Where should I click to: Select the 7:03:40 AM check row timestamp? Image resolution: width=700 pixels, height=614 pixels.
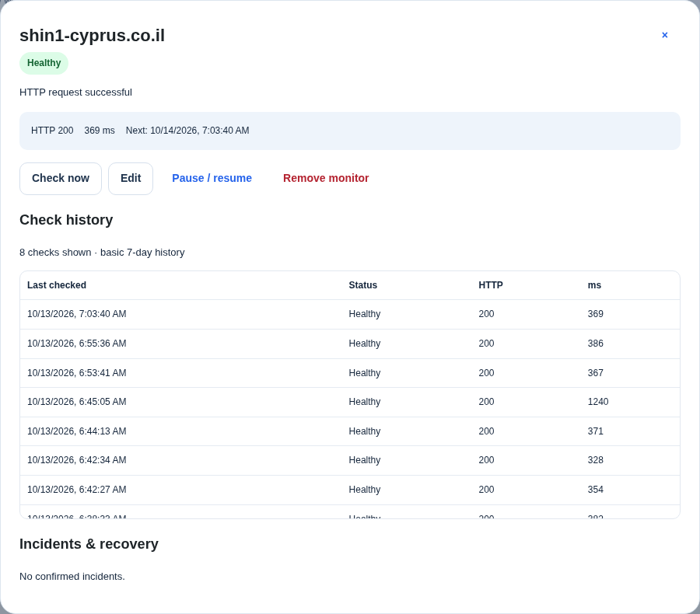[77, 314]
